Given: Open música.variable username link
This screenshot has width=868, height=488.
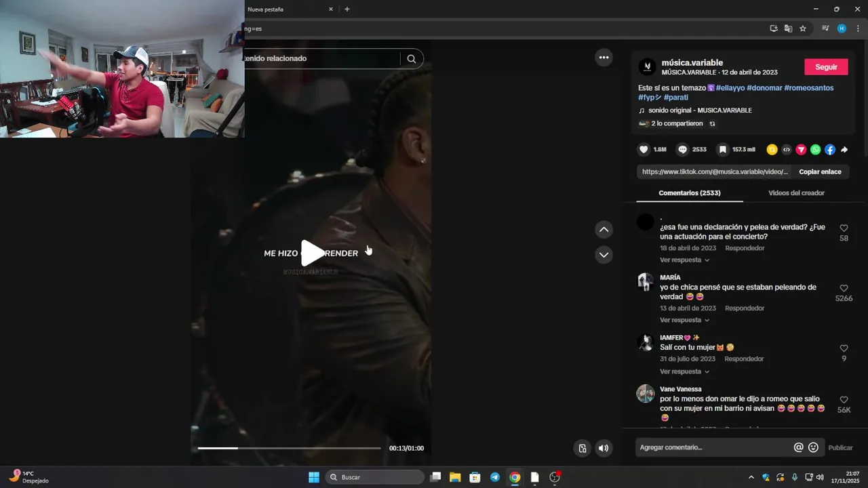Looking at the screenshot, I should click(x=692, y=62).
